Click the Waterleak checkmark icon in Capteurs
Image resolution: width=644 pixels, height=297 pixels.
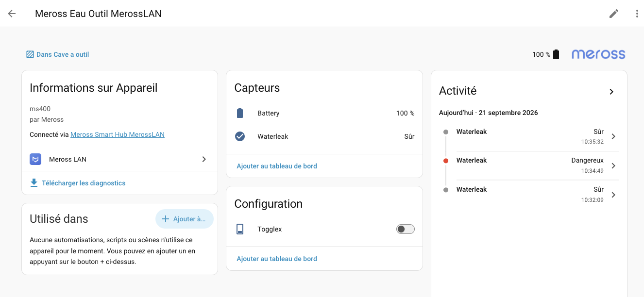[240, 136]
